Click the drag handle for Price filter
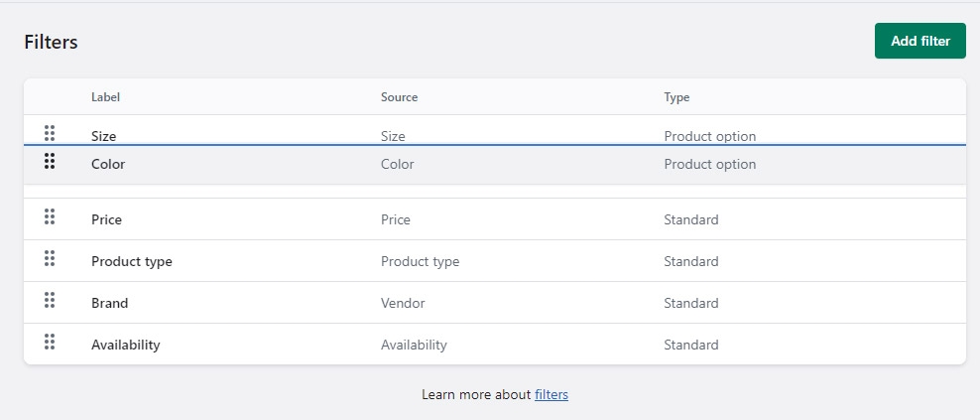Image resolution: width=980 pixels, height=420 pixels. coord(50,217)
